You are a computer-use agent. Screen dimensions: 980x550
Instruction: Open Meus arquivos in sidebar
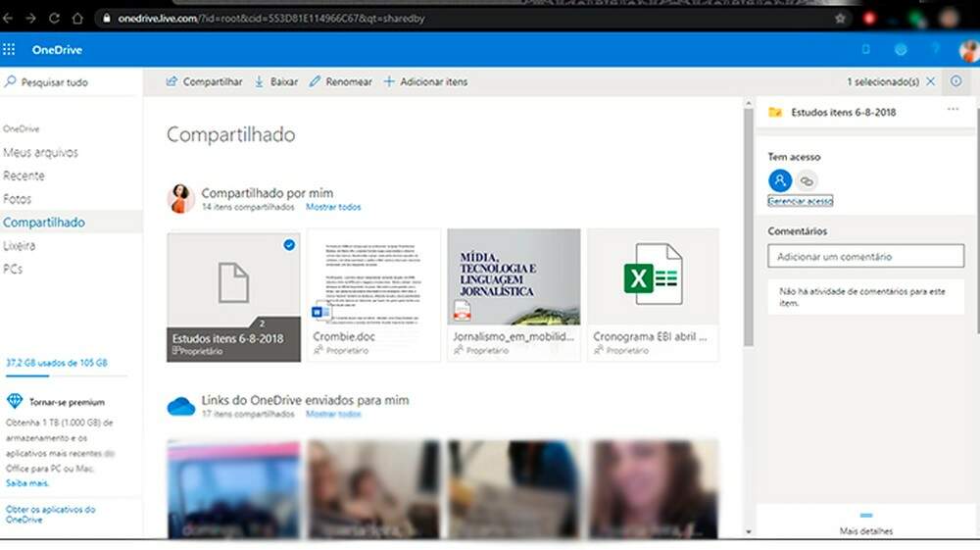pos(40,153)
